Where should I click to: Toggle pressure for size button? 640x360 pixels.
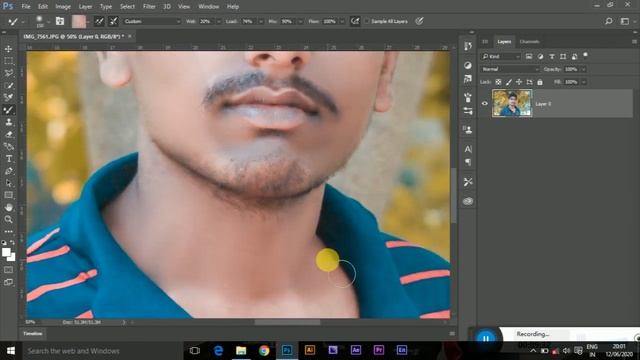419,21
